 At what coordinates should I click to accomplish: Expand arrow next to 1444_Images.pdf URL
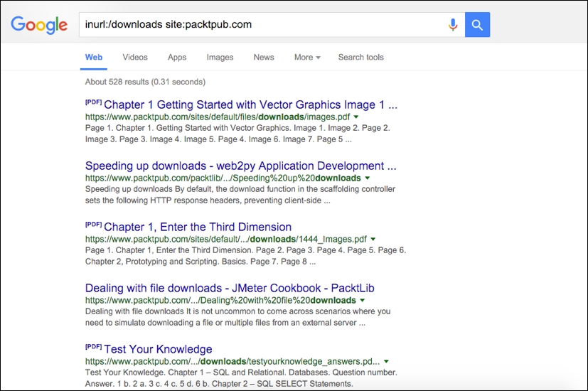[373, 239]
